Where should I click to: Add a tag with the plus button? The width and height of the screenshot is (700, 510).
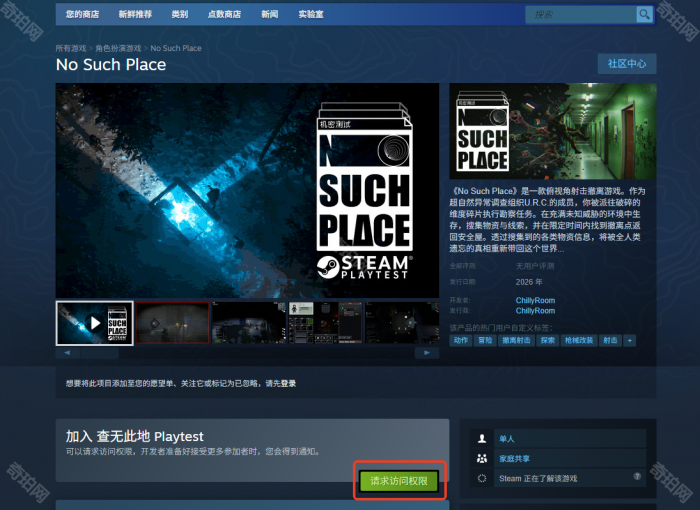[630, 340]
